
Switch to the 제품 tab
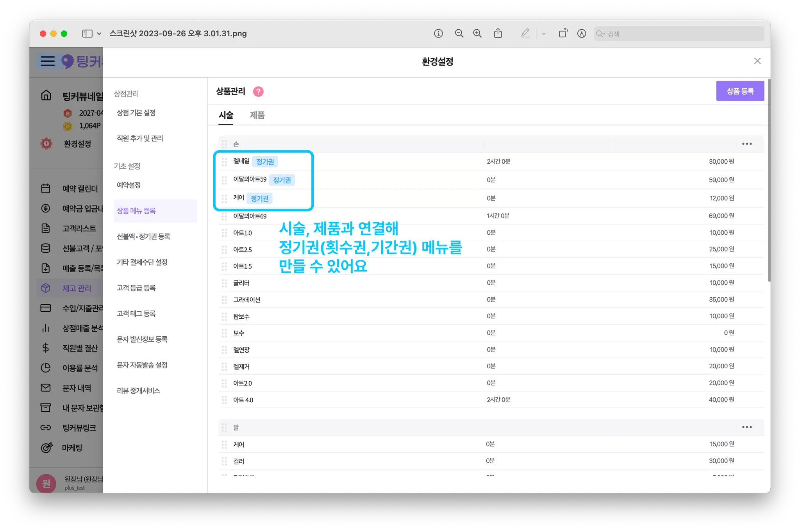[257, 115]
